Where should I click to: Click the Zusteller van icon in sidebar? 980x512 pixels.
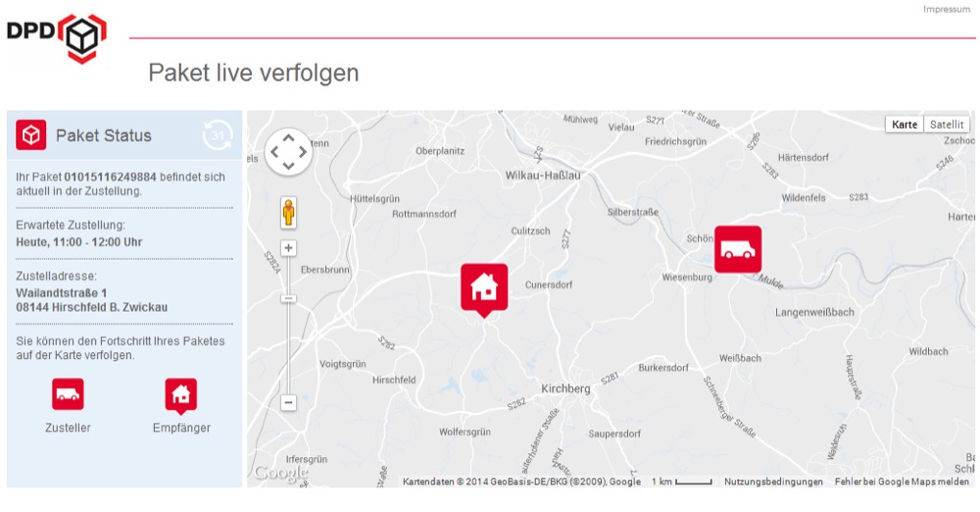pyautogui.click(x=68, y=393)
